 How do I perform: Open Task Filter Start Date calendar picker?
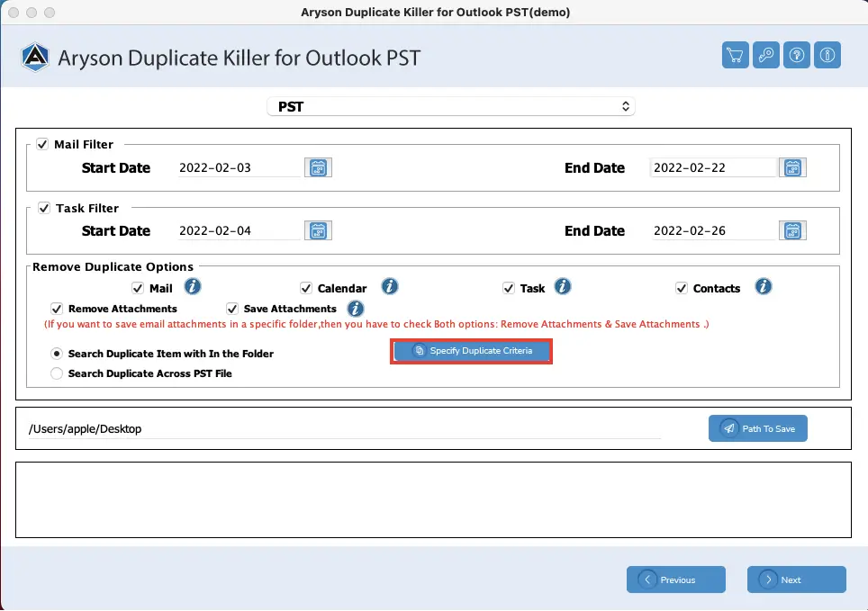pyautogui.click(x=319, y=230)
